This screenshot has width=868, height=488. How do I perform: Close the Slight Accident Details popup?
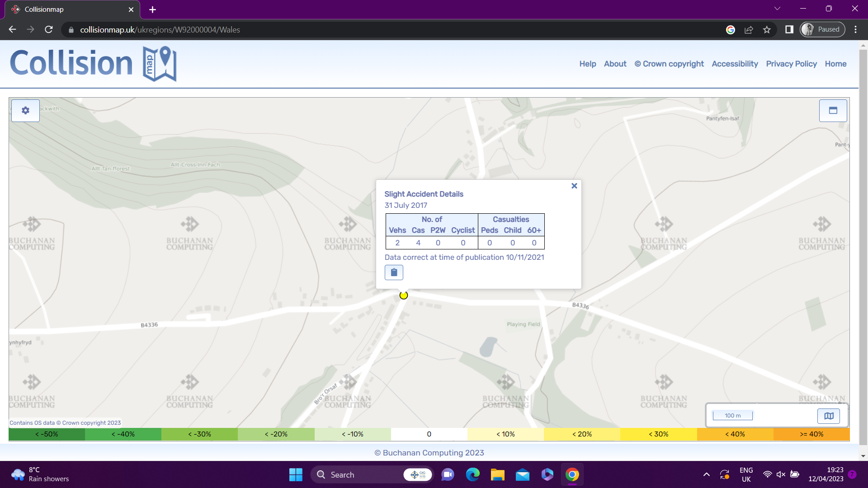574,186
